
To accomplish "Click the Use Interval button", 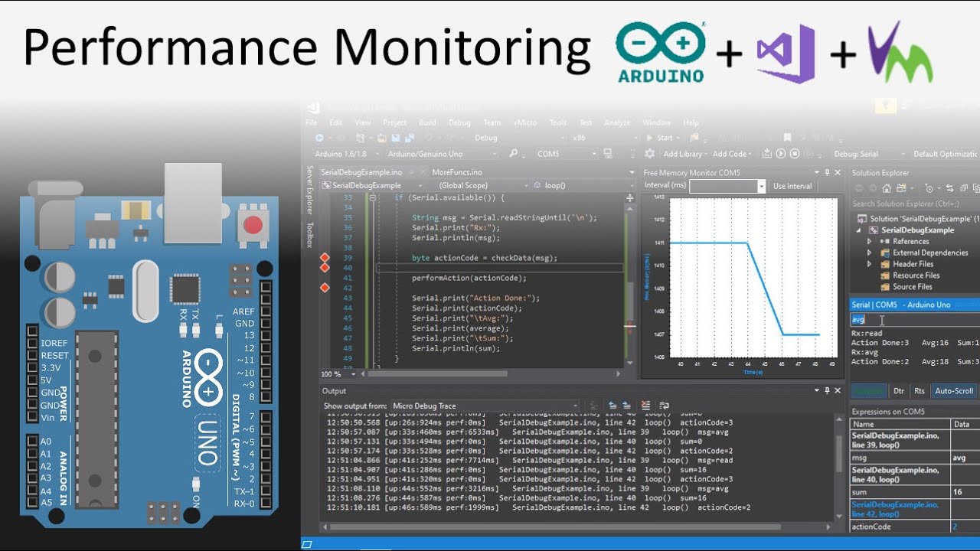I will tap(792, 186).
